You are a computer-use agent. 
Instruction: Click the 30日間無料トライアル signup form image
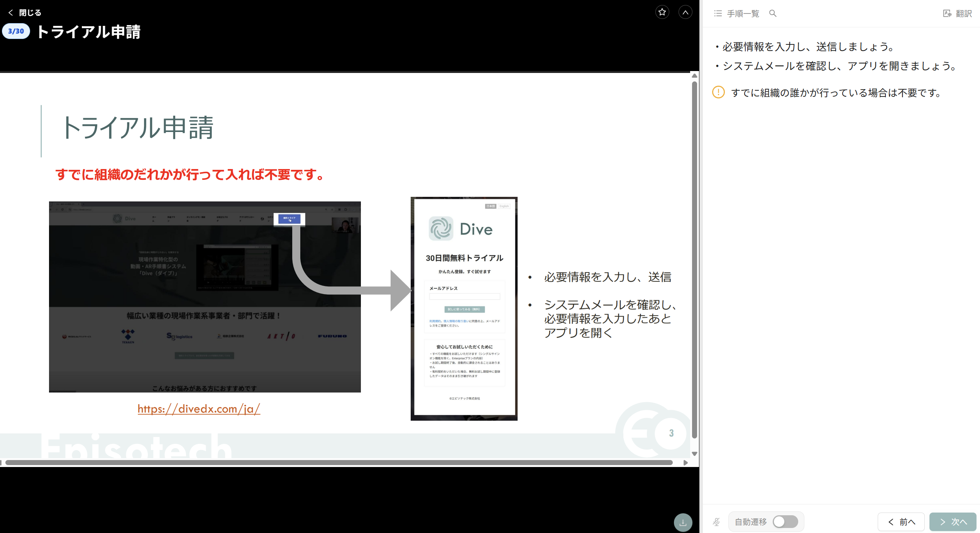pyautogui.click(x=464, y=309)
